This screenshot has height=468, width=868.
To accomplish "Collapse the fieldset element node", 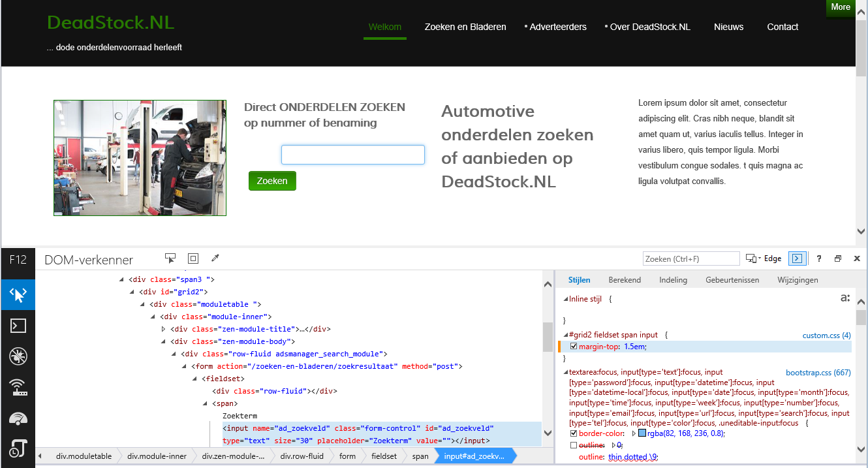I will [194, 379].
